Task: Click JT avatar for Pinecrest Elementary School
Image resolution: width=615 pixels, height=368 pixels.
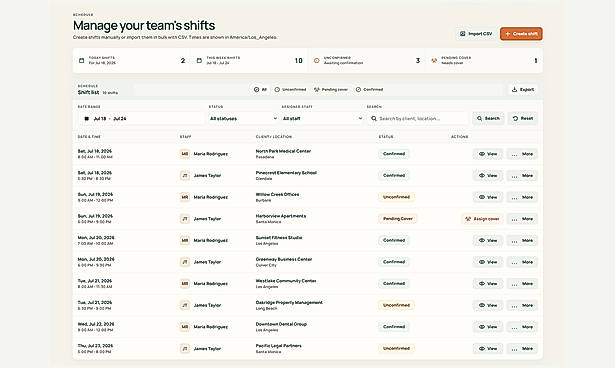Action: [185, 175]
